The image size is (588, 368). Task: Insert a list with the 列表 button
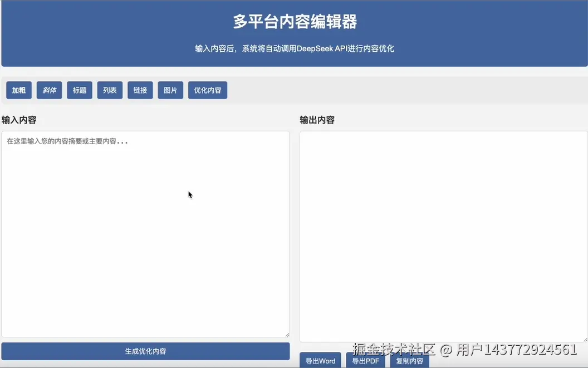(110, 90)
